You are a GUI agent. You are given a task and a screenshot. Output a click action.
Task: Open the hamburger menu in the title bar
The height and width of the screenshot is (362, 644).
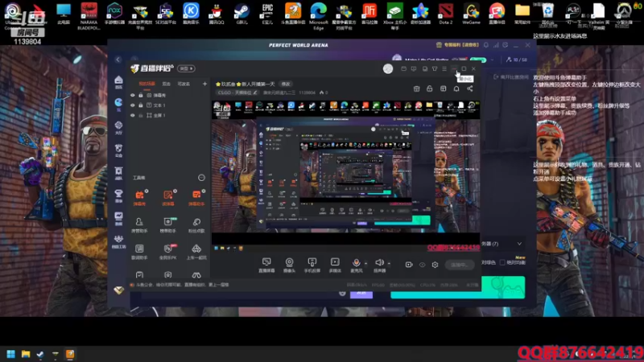pos(444,68)
